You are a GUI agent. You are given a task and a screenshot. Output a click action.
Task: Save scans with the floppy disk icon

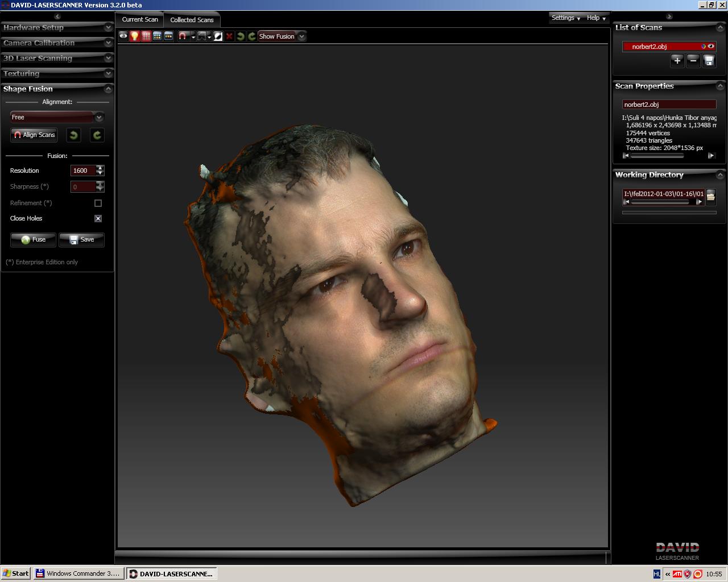point(709,61)
